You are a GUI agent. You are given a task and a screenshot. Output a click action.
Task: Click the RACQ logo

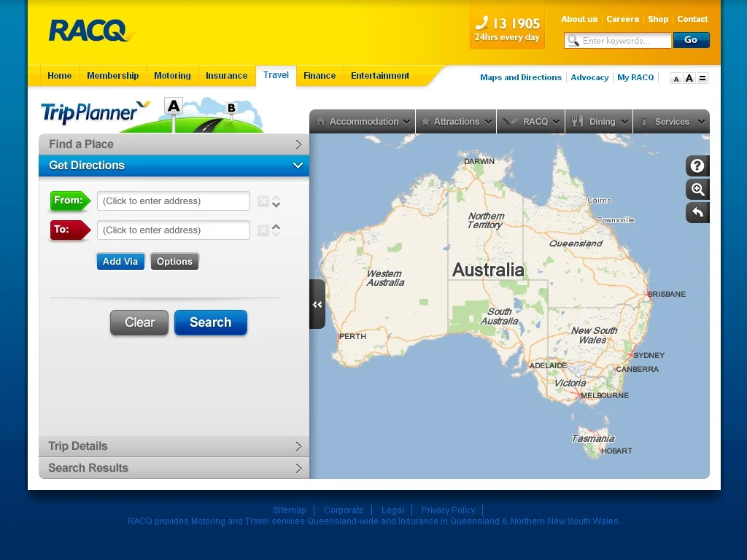point(91,31)
